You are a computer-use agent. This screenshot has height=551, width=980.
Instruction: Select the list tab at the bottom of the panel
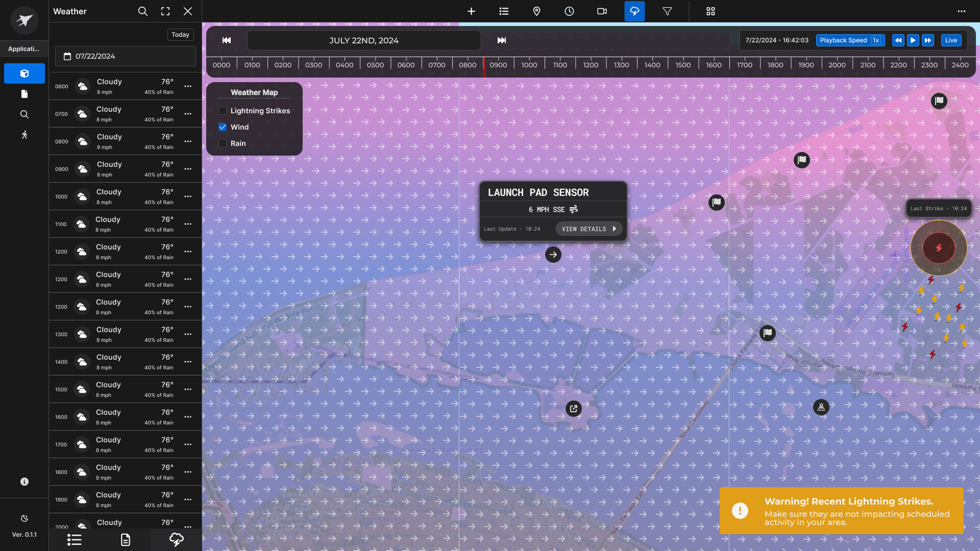(x=75, y=539)
